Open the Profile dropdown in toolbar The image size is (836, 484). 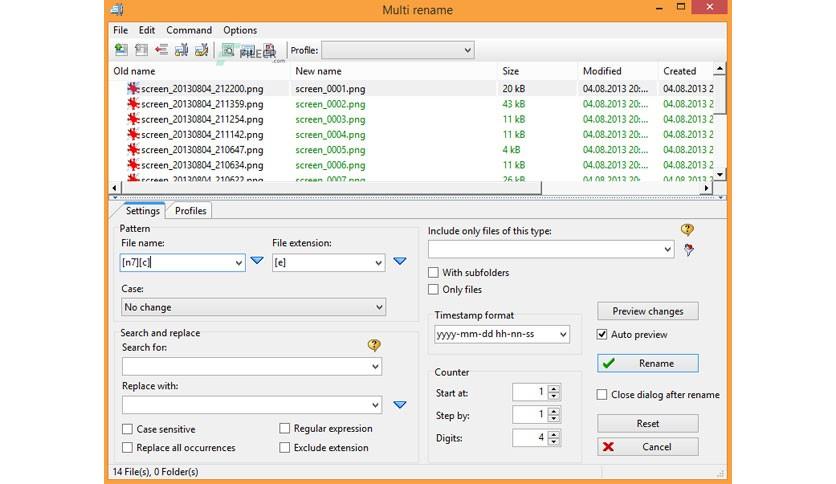(467, 50)
